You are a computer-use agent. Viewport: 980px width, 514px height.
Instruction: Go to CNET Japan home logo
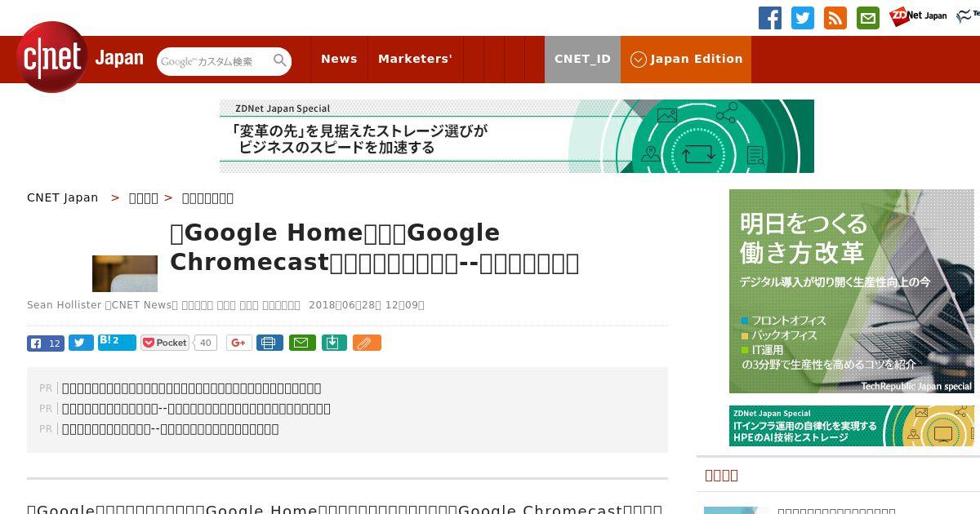click(79, 57)
